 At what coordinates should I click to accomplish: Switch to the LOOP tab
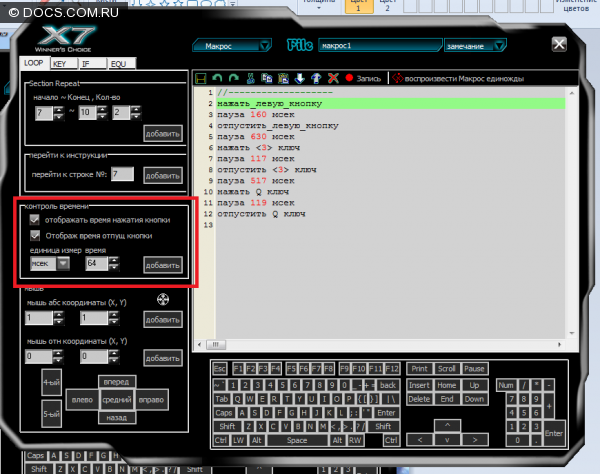34,63
